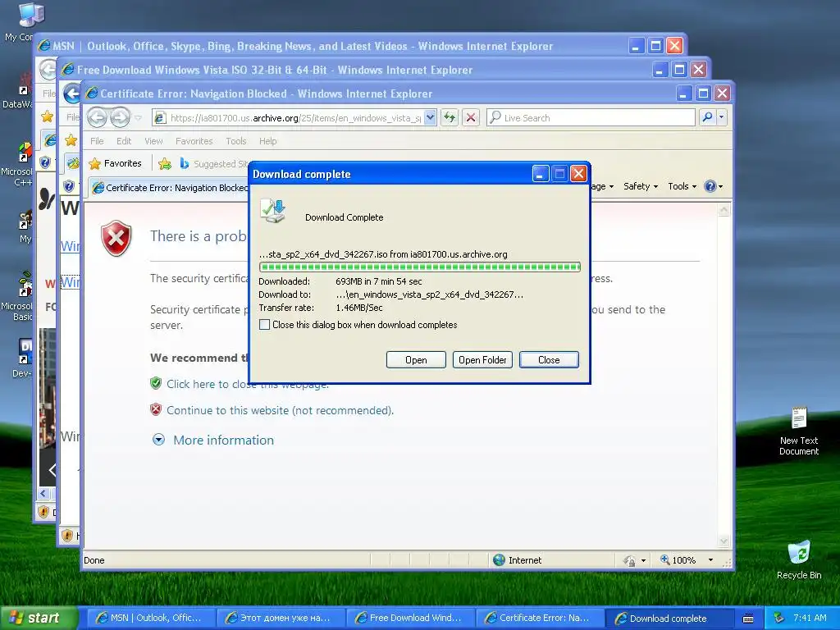Image resolution: width=840 pixels, height=630 pixels.
Task: Click the Open Folder button
Action: point(482,360)
